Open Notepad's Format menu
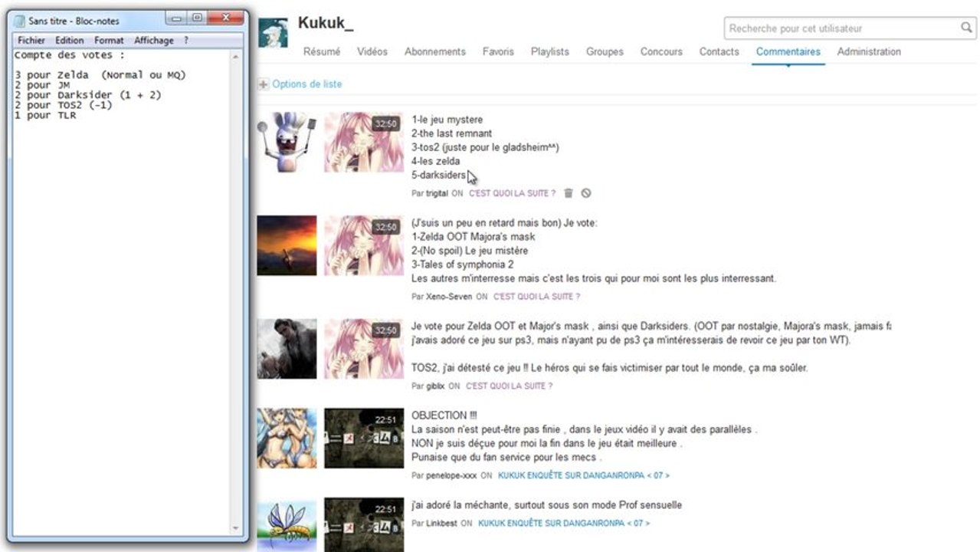The height and width of the screenshot is (552, 980). 109,41
